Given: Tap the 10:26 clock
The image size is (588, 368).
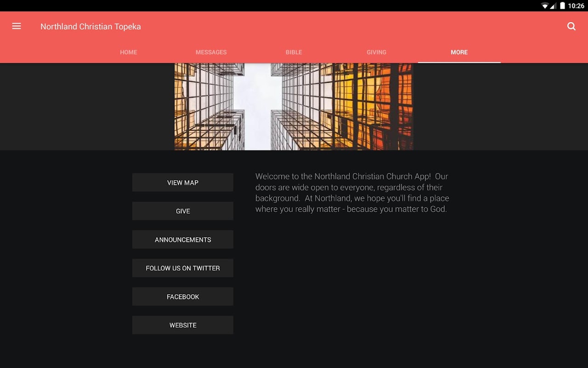Looking at the screenshot, I should point(576,6).
